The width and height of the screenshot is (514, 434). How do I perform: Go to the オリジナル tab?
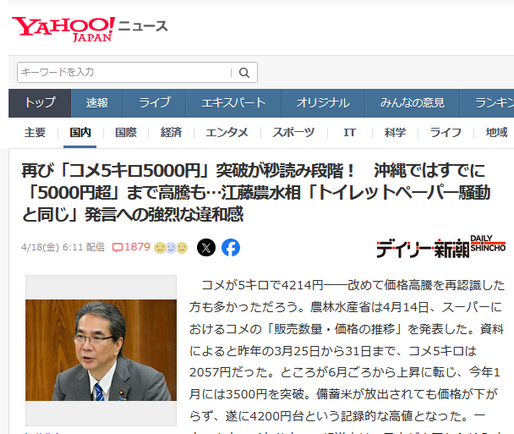(323, 103)
